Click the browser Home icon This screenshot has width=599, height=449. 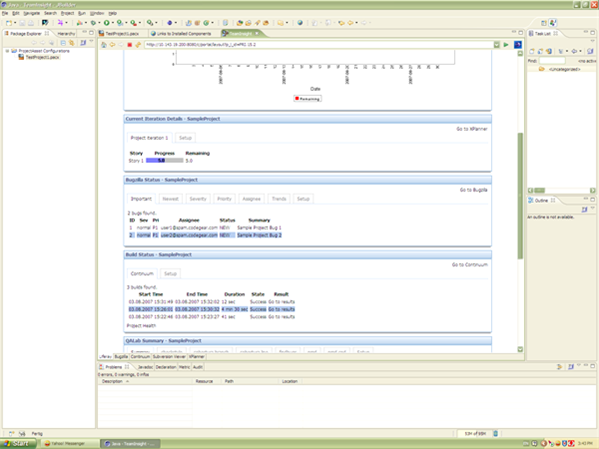[x=104, y=45]
